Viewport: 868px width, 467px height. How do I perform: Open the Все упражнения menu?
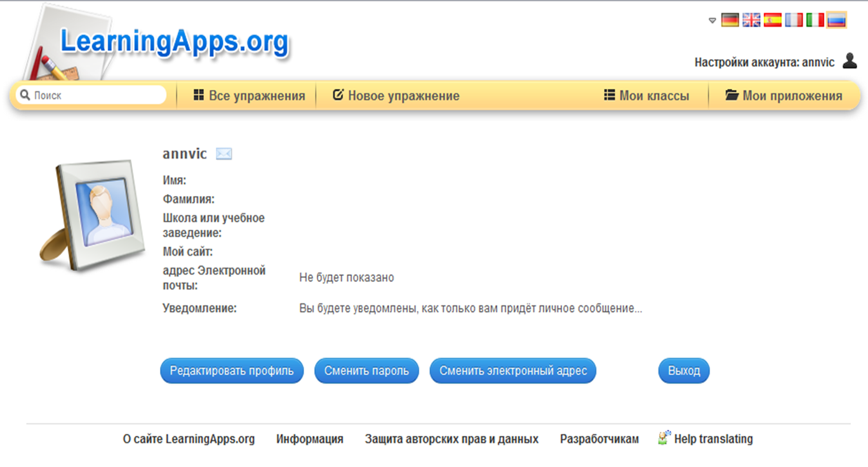pyautogui.click(x=249, y=96)
